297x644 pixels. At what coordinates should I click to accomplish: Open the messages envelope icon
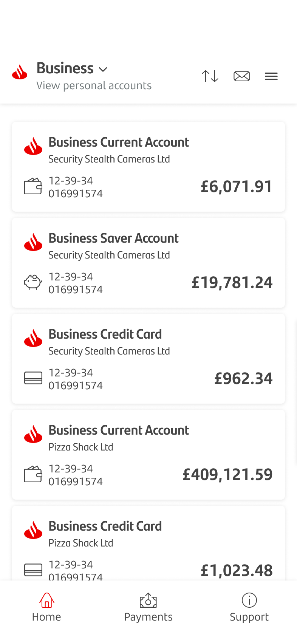(x=242, y=76)
